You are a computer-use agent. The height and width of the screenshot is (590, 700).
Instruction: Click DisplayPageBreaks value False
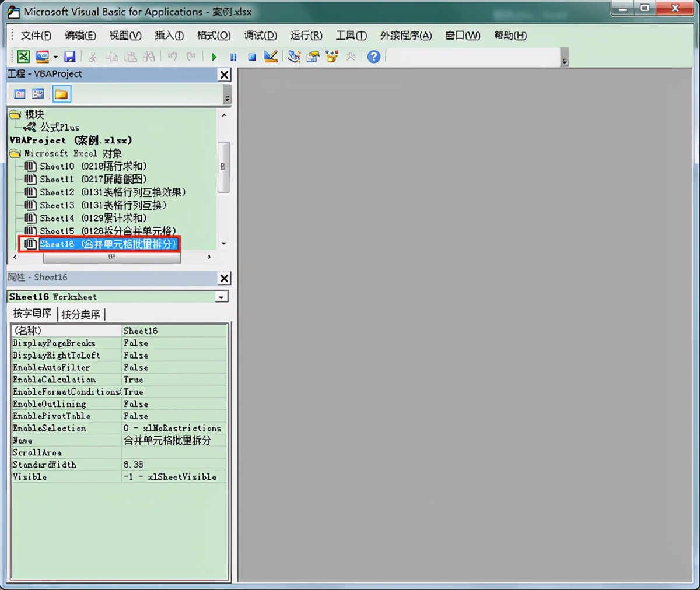click(x=174, y=343)
